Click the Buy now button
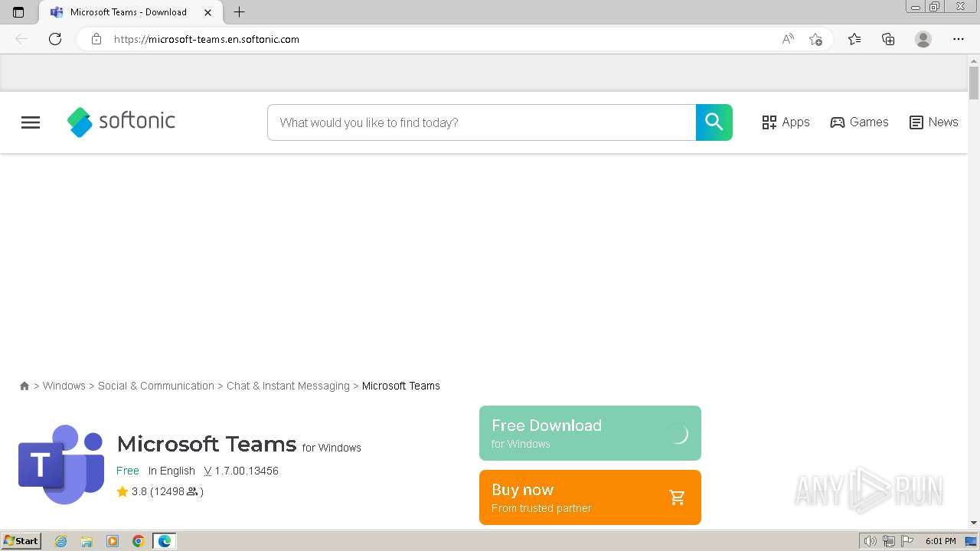This screenshot has width=980, height=551. click(590, 497)
